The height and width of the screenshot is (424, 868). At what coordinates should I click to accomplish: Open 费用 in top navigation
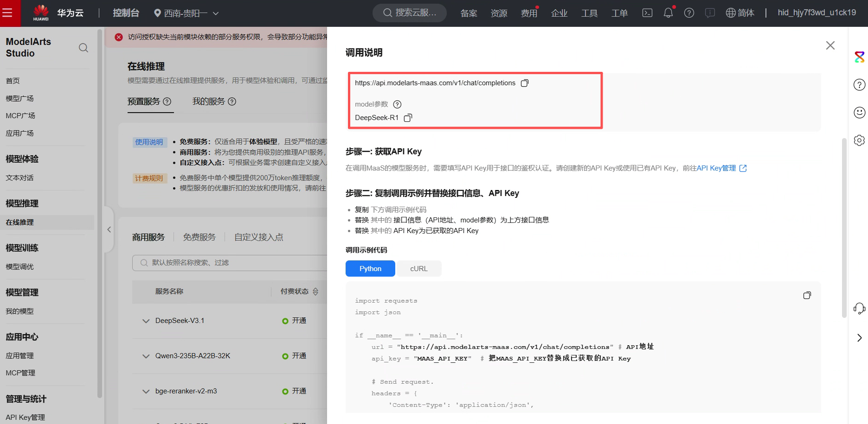tap(529, 13)
